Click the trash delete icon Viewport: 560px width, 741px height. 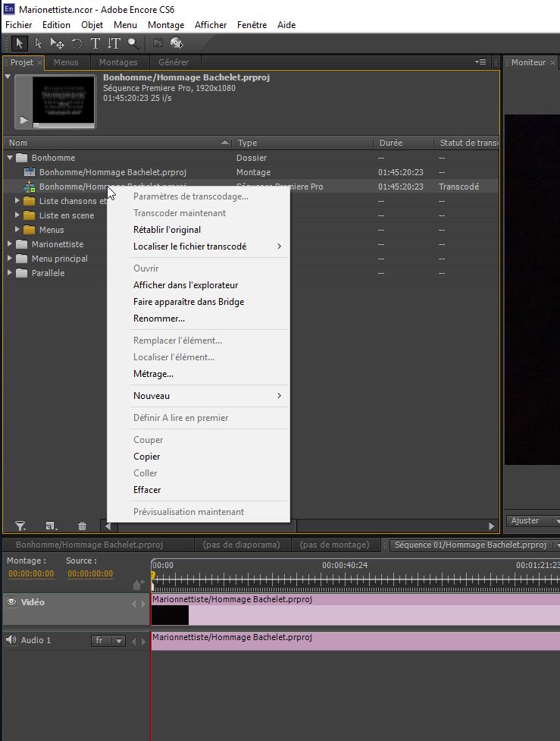[82, 526]
